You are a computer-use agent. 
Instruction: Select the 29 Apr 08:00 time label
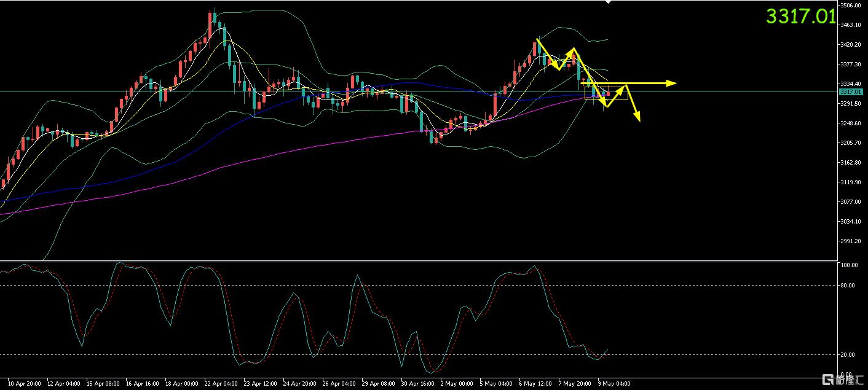[379, 383]
